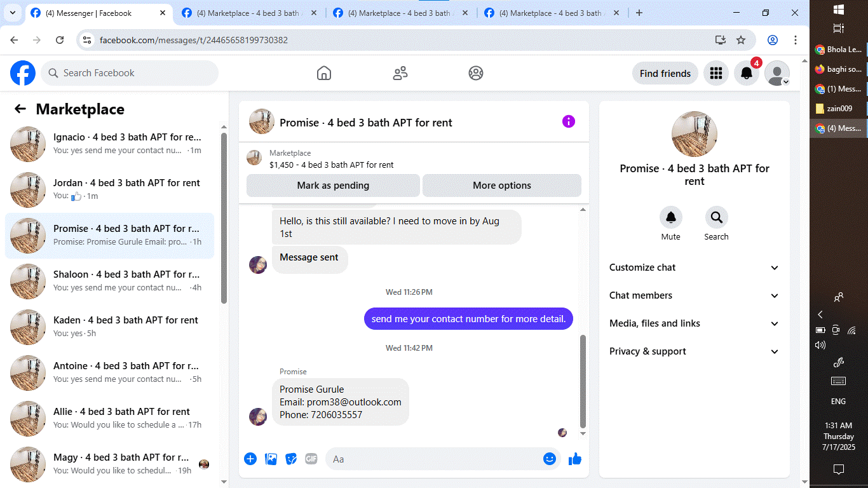The height and width of the screenshot is (488, 868).
Task: Open the zain009 folder on taskbar
Action: click(839, 109)
